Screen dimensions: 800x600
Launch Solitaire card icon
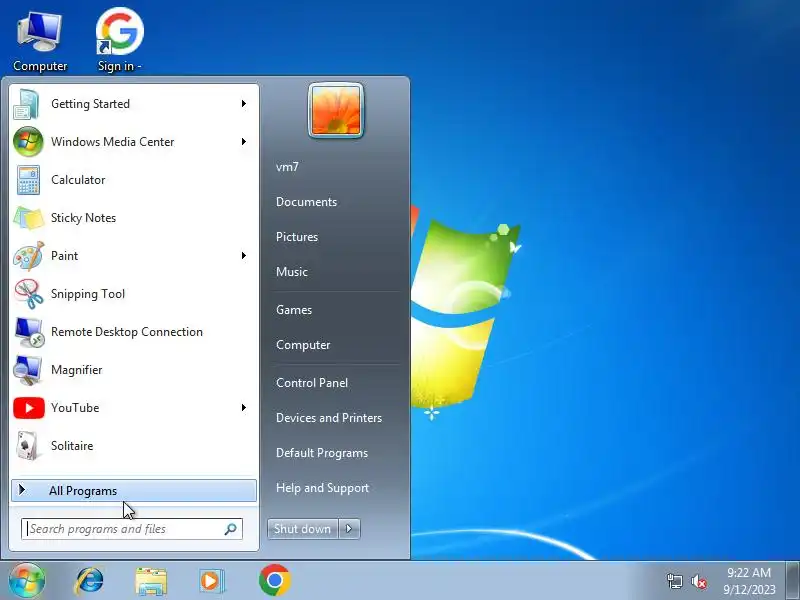tap(27, 446)
